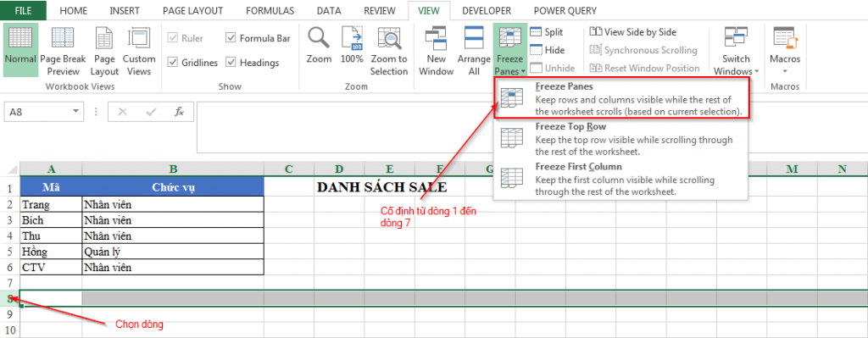Screen dimensions: 868x338
Task: Select column C header
Action: (x=288, y=169)
